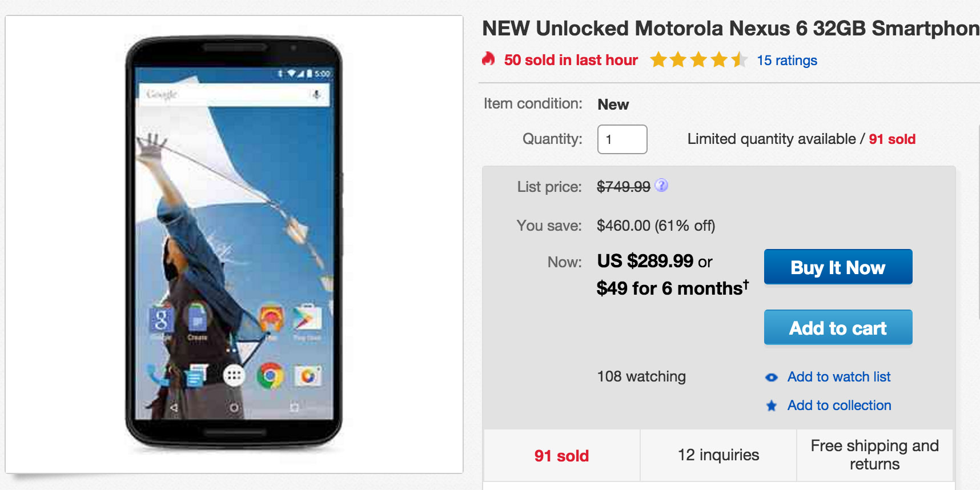
Task: Open the 15 ratings link
Action: coord(786,60)
